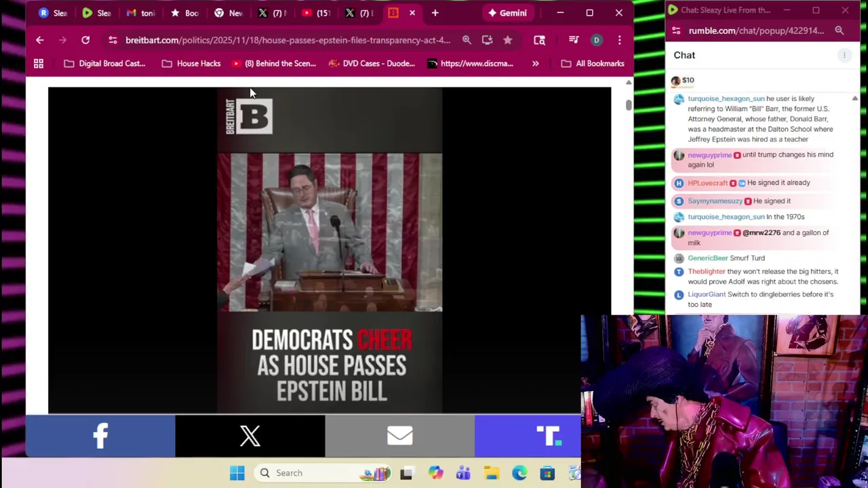Open the apps grid icon in bookmarks bar
868x488 pixels.
coord(39,64)
